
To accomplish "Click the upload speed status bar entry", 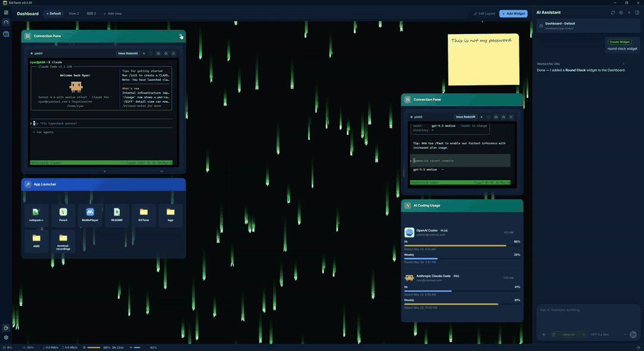I will (70, 347).
